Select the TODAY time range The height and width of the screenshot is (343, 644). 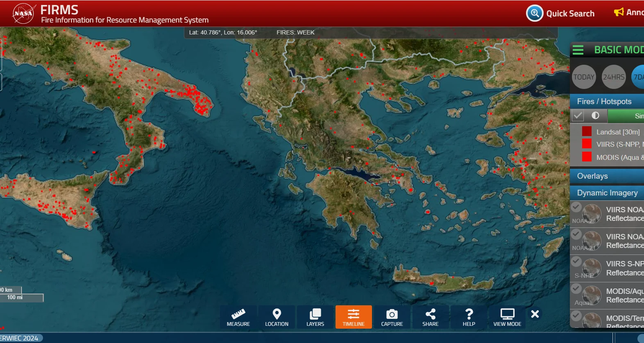(x=584, y=77)
